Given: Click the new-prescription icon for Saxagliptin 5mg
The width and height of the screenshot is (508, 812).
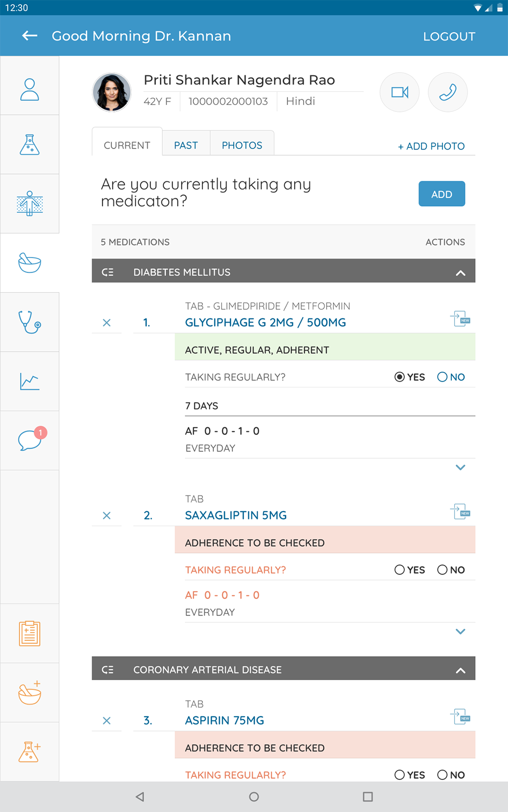Looking at the screenshot, I should (x=460, y=512).
